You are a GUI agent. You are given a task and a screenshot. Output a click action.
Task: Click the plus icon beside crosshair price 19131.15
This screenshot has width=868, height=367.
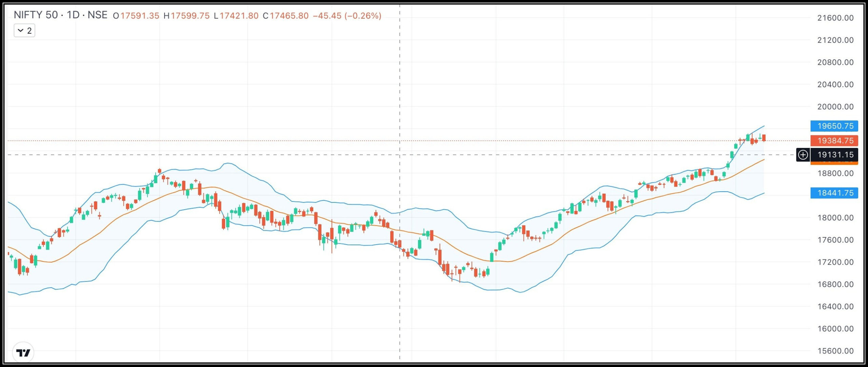pyautogui.click(x=803, y=155)
